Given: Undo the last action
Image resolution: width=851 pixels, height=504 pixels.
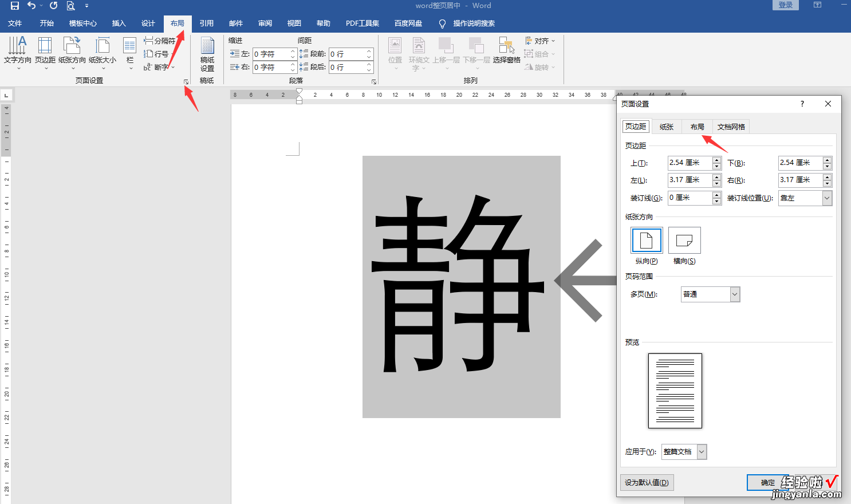Looking at the screenshot, I should click(x=31, y=6).
